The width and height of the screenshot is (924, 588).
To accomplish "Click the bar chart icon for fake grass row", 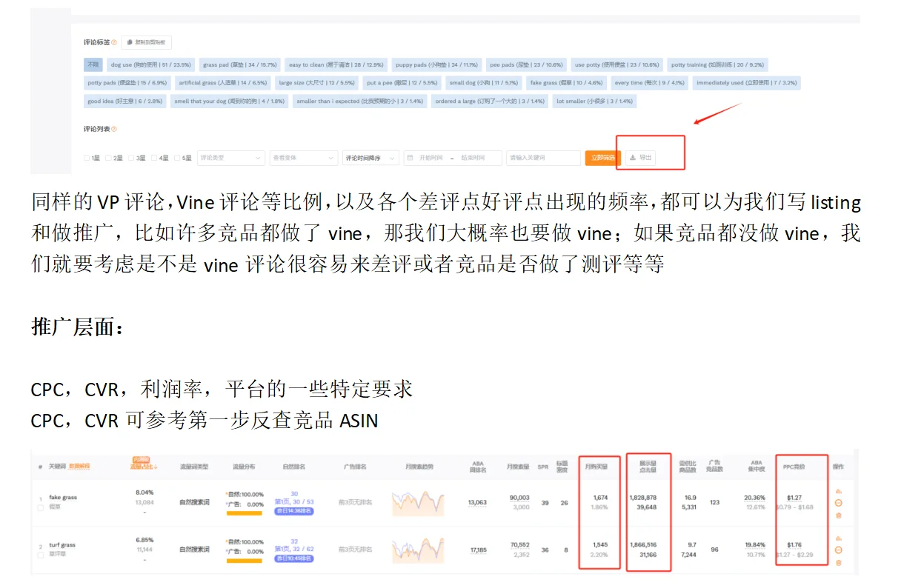I will click(x=838, y=492).
